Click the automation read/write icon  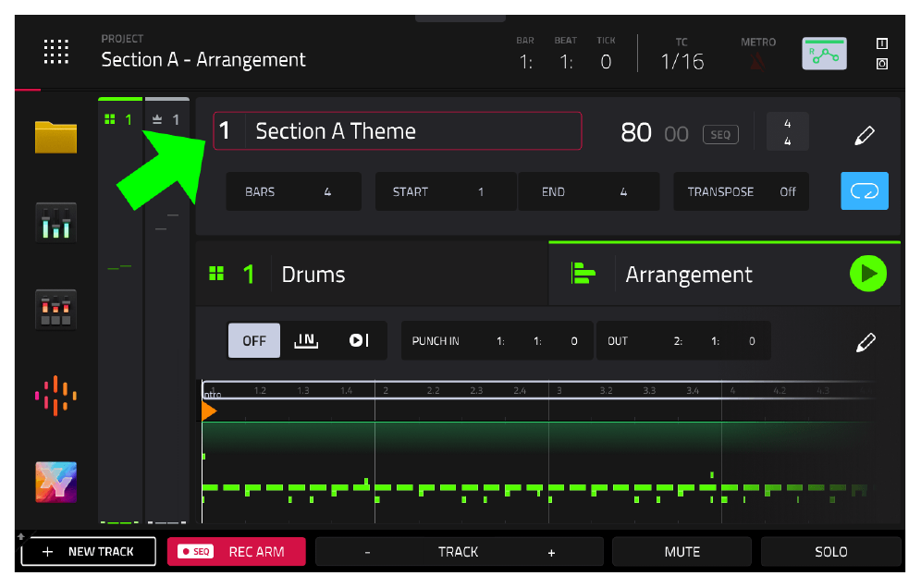824,54
